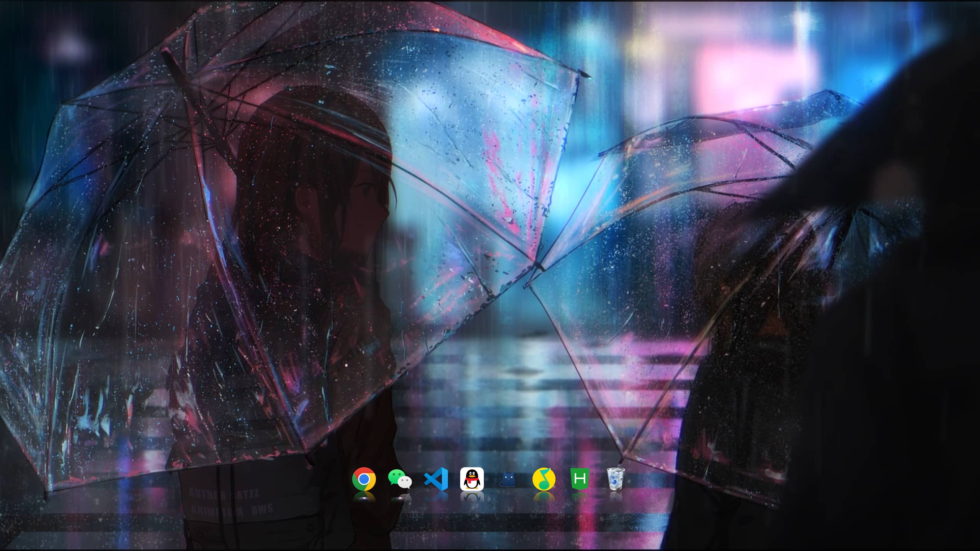
Task: Select the dark blue cat icon
Action: click(508, 479)
